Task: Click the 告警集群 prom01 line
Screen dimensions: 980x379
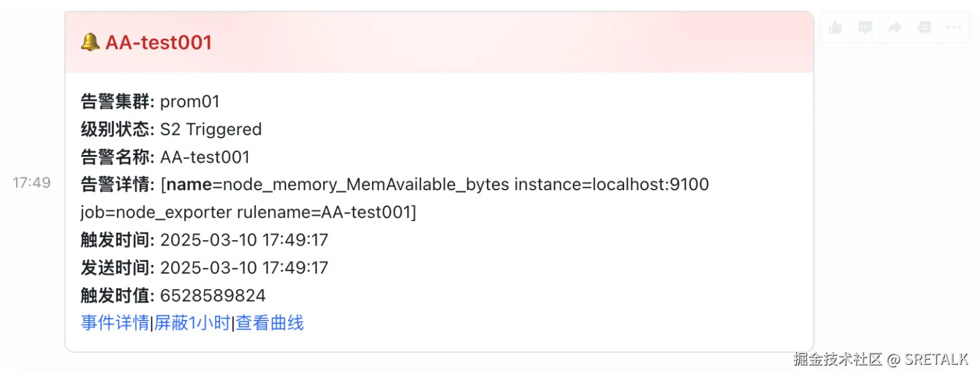Action: tap(150, 102)
